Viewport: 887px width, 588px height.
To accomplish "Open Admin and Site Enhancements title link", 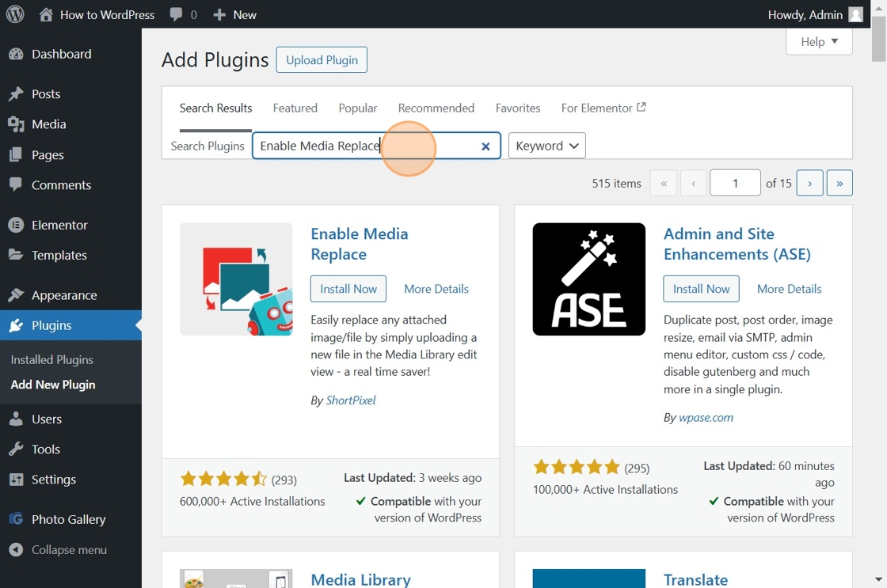I will point(737,245).
